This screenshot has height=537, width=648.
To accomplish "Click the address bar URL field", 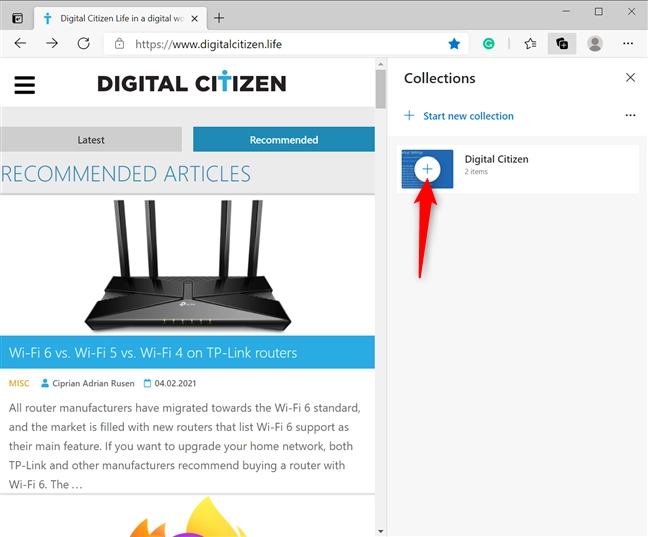I will [285, 44].
